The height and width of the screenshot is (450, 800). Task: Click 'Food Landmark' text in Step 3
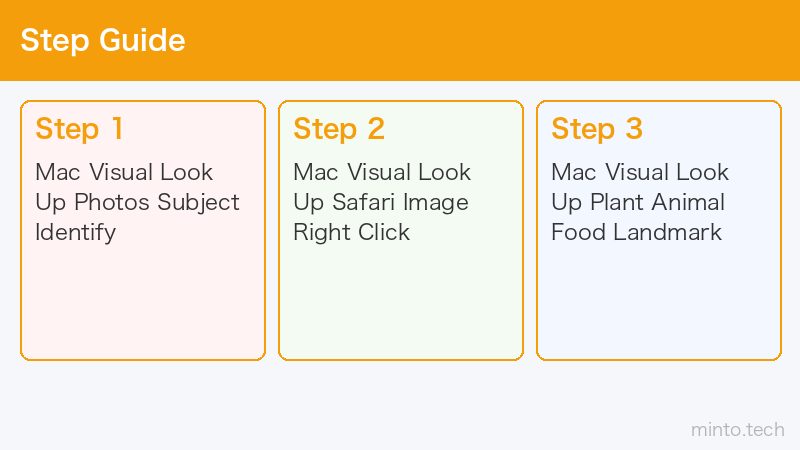[636, 232]
